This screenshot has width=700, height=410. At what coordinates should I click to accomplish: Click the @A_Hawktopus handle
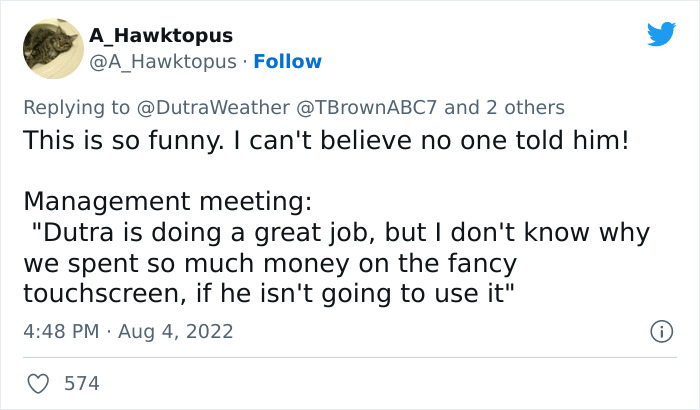pos(162,61)
